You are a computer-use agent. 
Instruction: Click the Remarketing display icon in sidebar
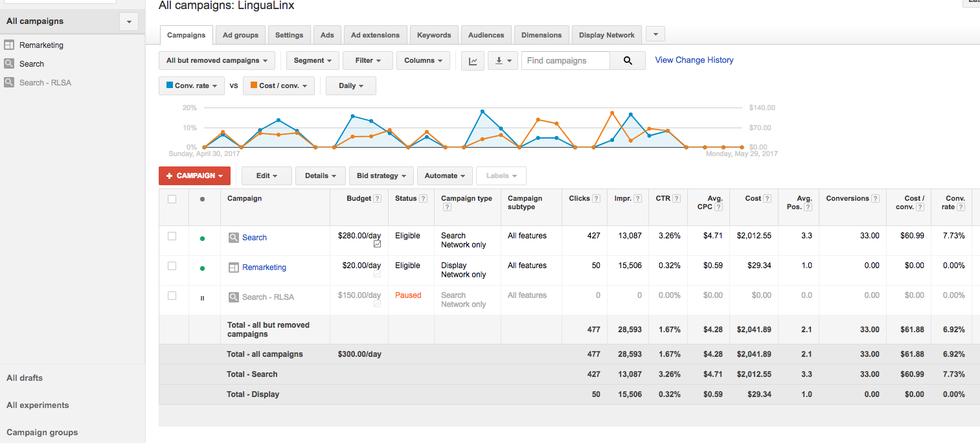pos(9,45)
